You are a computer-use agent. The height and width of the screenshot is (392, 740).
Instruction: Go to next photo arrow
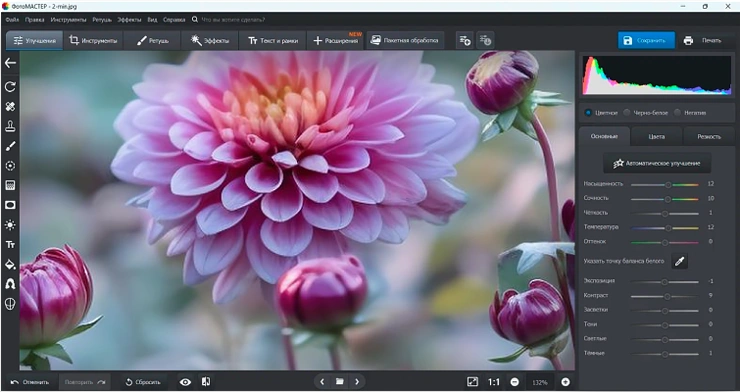pos(357,382)
